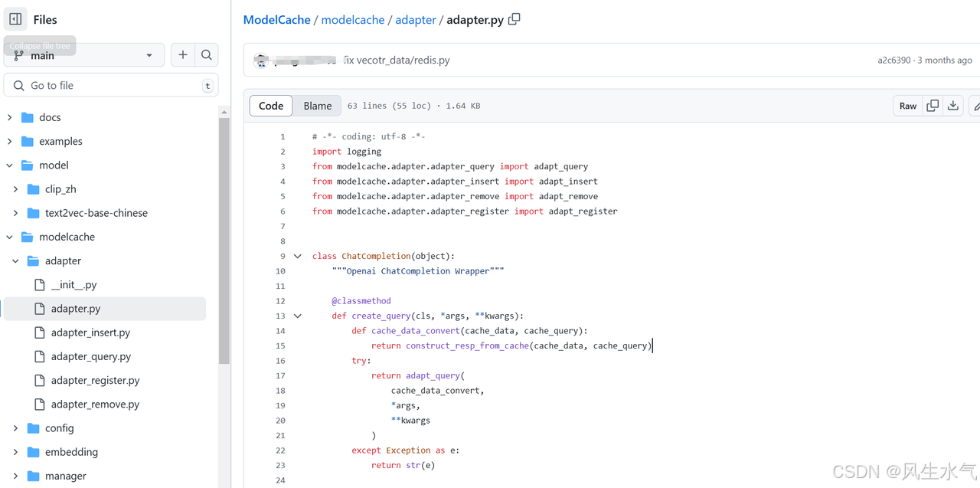The width and height of the screenshot is (980, 488).
Task: Click adapter folder icon
Action: tap(33, 260)
